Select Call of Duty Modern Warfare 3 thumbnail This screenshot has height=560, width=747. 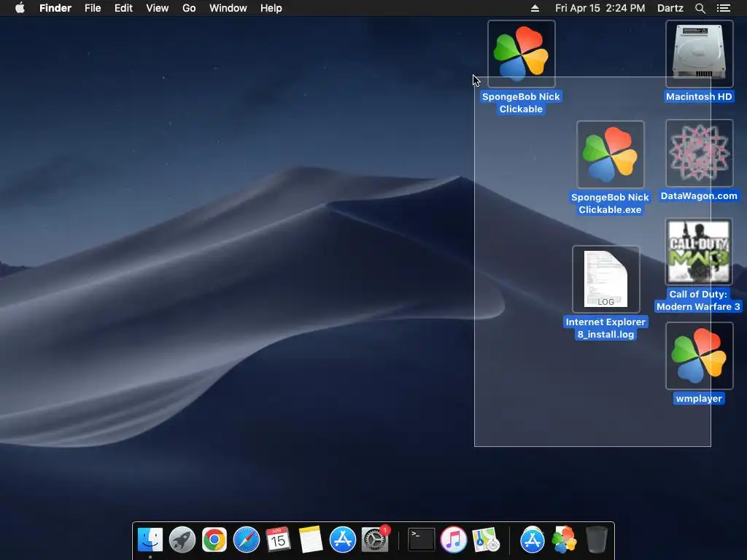pos(699,252)
